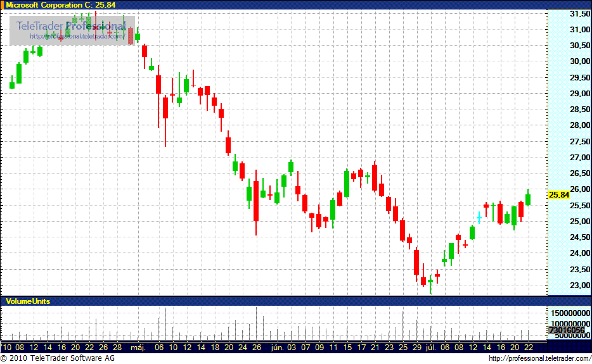Click the orange marker beside the chart title
The height and width of the screenshot is (364, 592).
click(2, 5)
